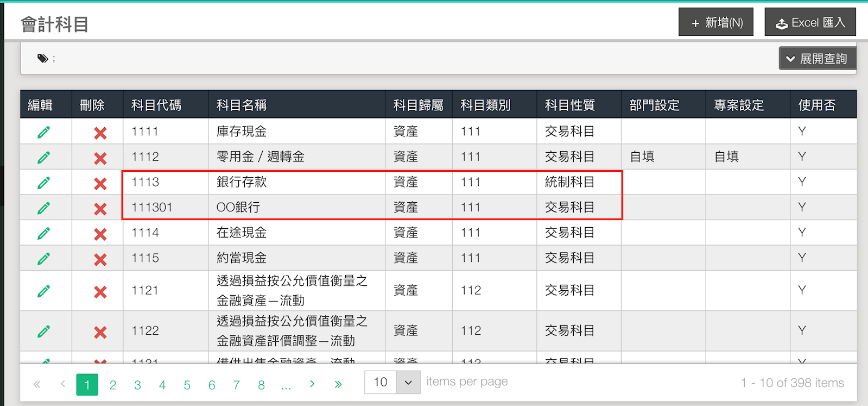Go to page 8
The width and height of the screenshot is (868, 406).
click(x=261, y=385)
